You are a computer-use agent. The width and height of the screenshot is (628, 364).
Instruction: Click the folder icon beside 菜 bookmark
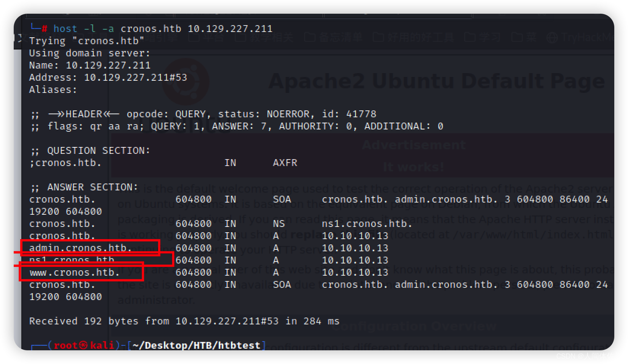(x=517, y=37)
